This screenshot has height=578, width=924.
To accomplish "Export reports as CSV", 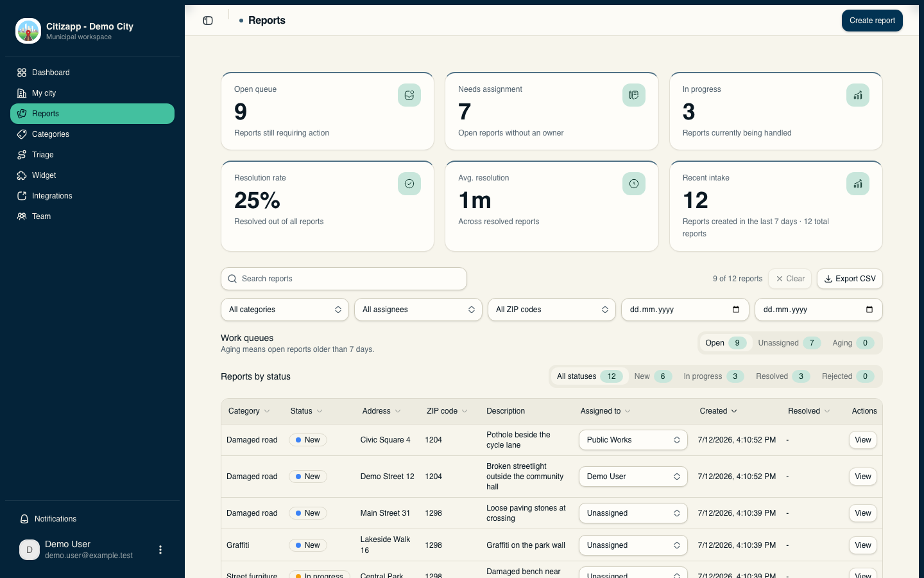I will 850,279.
